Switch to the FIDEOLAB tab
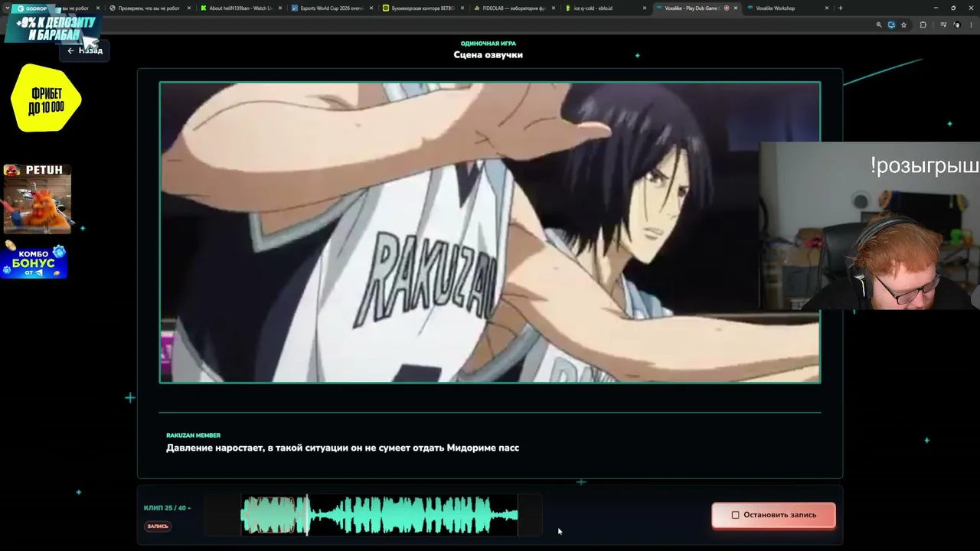Viewport: 980px width, 551px height. coord(513,8)
